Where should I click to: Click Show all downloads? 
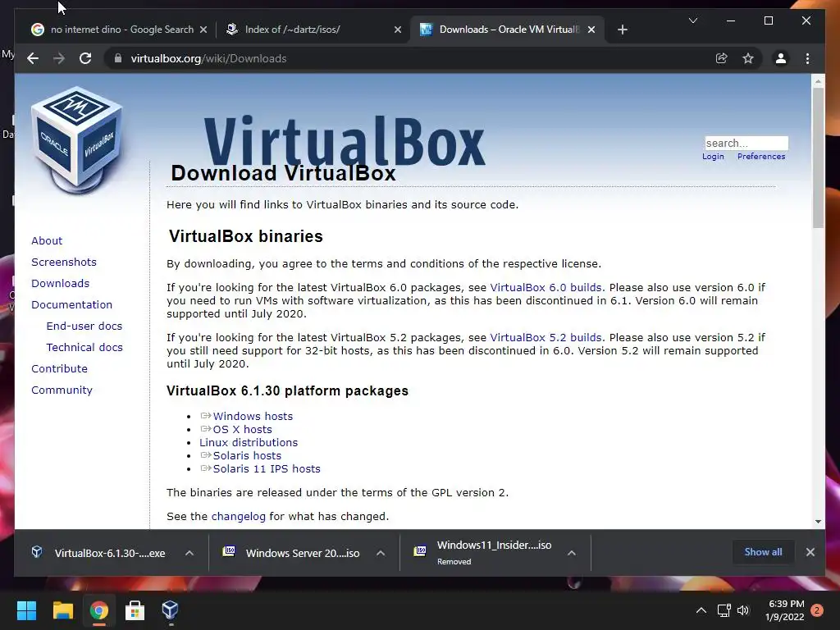763,552
